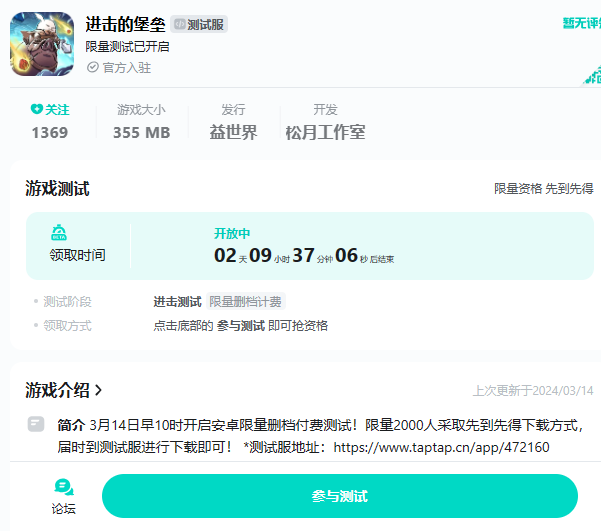Click the 进击测试 stage label
The image size is (601, 531).
[x=177, y=302]
